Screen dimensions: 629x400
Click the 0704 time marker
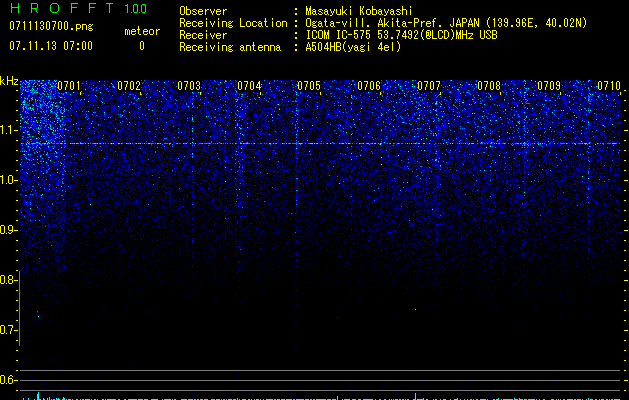tap(249, 85)
